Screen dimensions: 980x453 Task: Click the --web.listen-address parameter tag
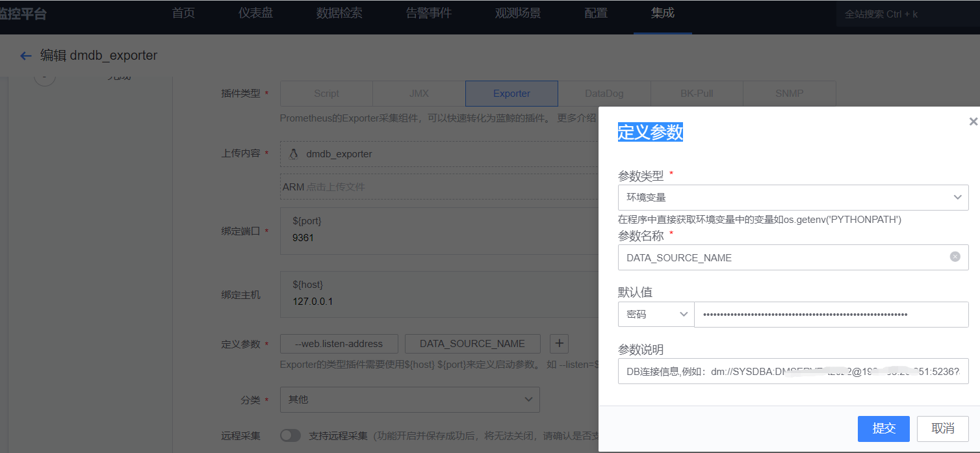coord(339,344)
